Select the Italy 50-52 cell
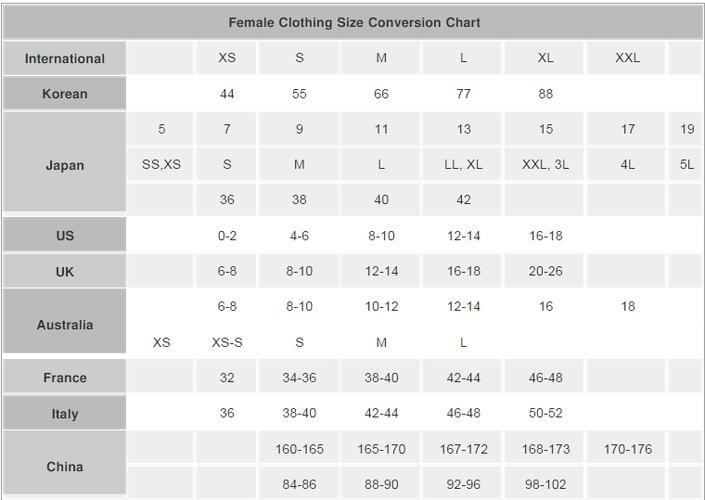This screenshot has height=500, width=705. (x=545, y=413)
